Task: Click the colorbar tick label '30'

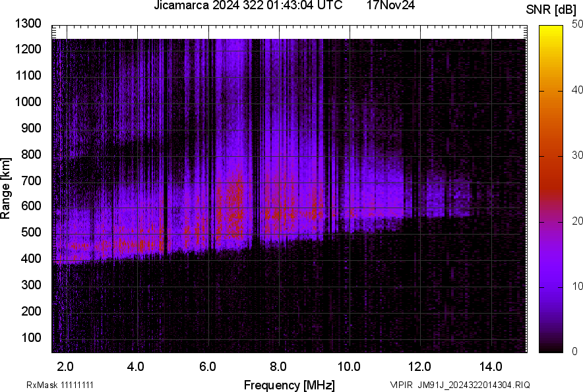Action: tap(577, 155)
